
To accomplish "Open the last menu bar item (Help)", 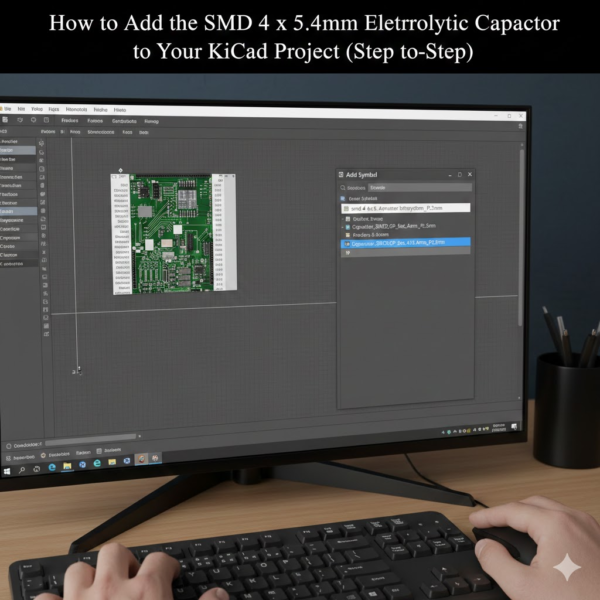I will pos(120,110).
